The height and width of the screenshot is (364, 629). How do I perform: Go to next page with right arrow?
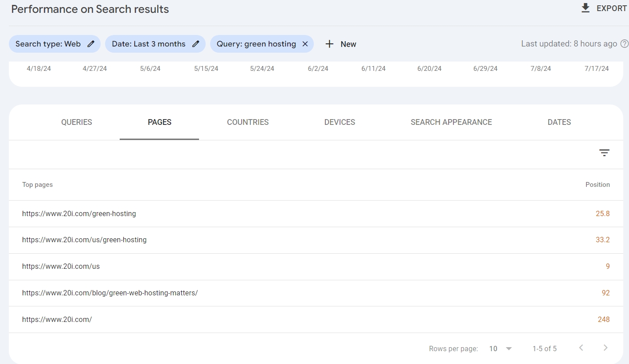click(605, 348)
